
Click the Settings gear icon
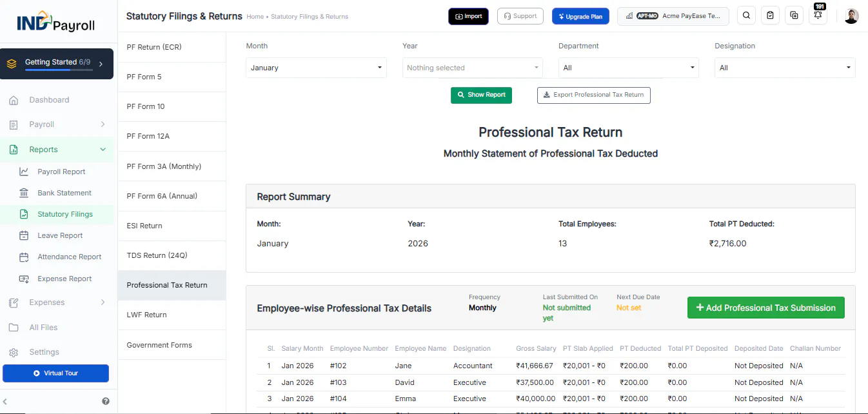(14, 352)
